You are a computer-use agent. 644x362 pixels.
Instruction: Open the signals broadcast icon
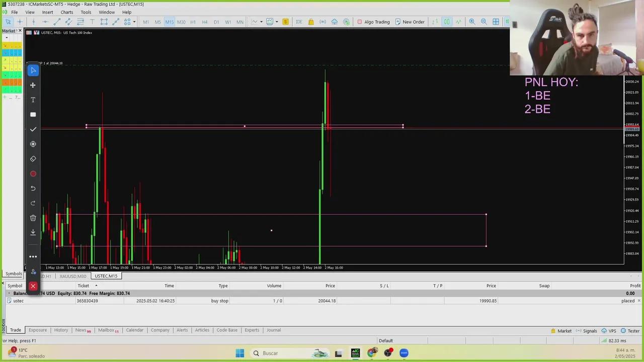tap(323, 22)
